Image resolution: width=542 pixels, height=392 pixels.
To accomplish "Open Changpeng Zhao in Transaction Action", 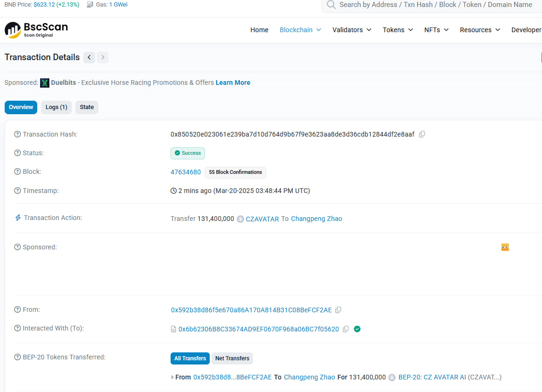I will 316,219.
